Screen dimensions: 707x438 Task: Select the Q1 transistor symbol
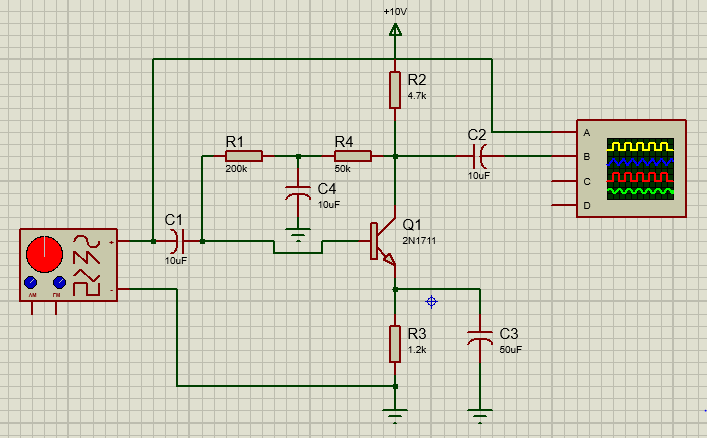(383, 241)
